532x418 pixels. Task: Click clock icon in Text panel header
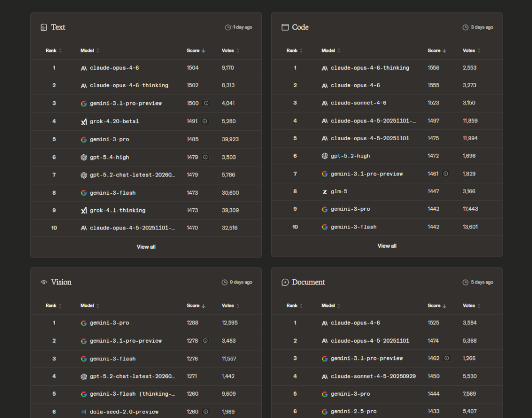coord(228,27)
